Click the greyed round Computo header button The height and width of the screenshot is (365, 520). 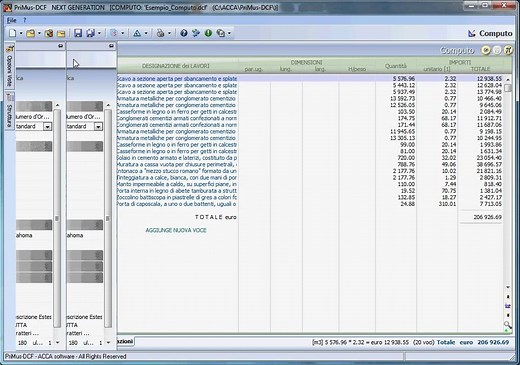pyautogui.click(x=497, y=50)
